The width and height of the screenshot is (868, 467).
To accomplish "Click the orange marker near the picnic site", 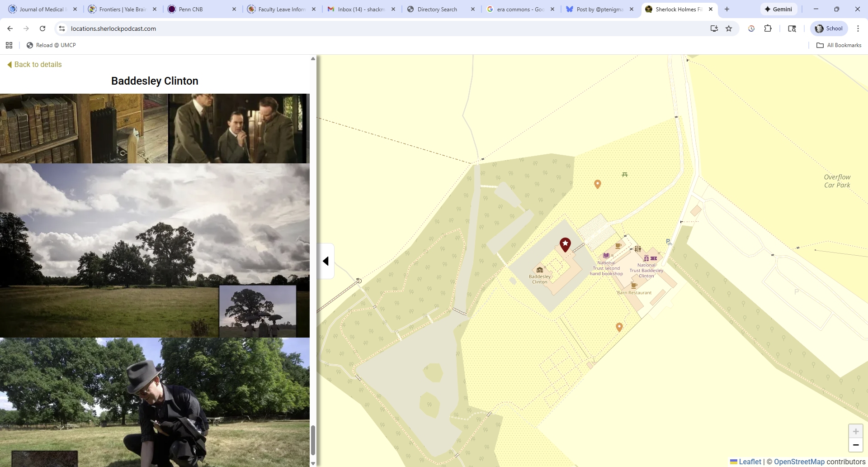I will coord(598,184).
